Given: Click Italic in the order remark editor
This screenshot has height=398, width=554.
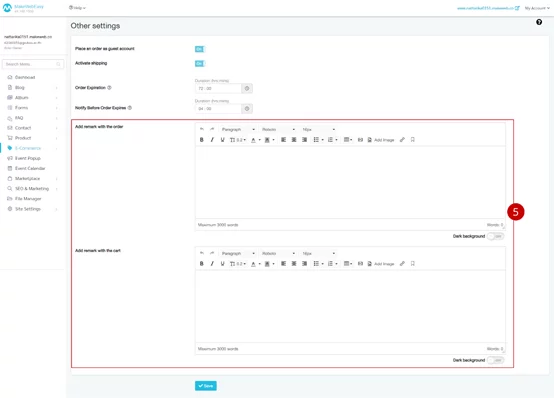Looking at the screenshot, I should click(212, 140).
